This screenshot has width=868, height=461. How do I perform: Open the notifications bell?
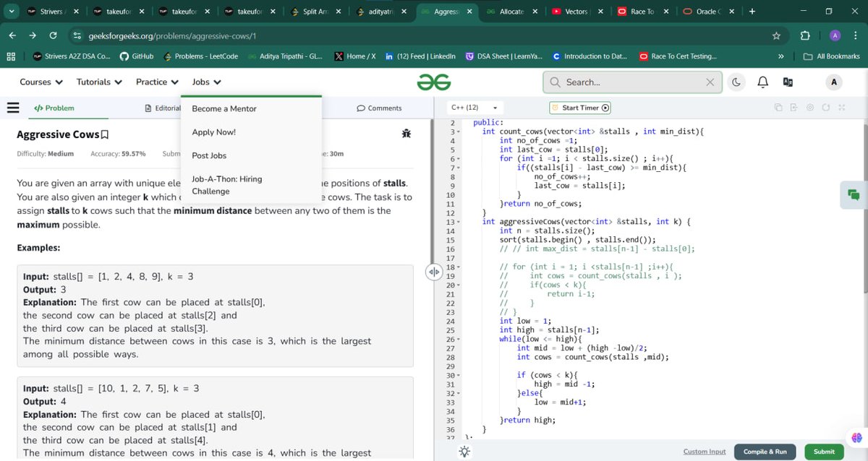[762, 82]
